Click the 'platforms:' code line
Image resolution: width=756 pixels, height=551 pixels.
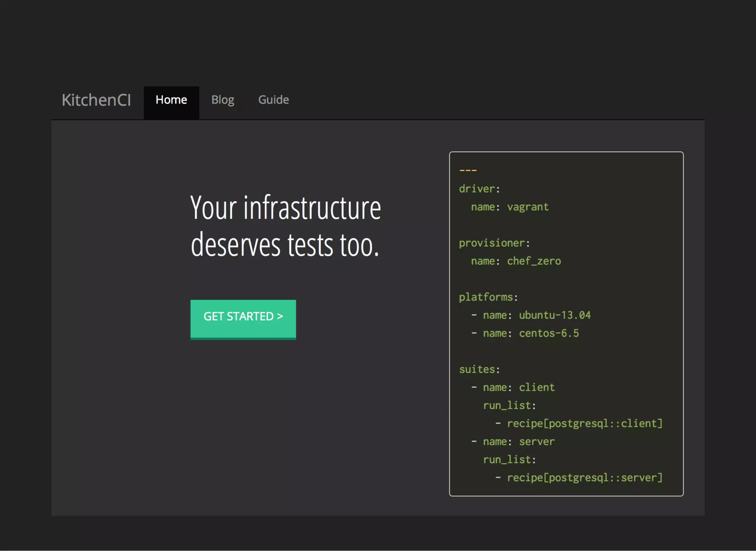point(488,297)
